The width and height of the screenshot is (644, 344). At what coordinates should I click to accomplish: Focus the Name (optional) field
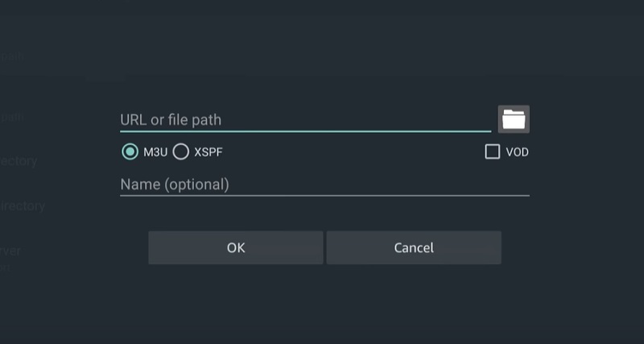[x=324, y=184]
